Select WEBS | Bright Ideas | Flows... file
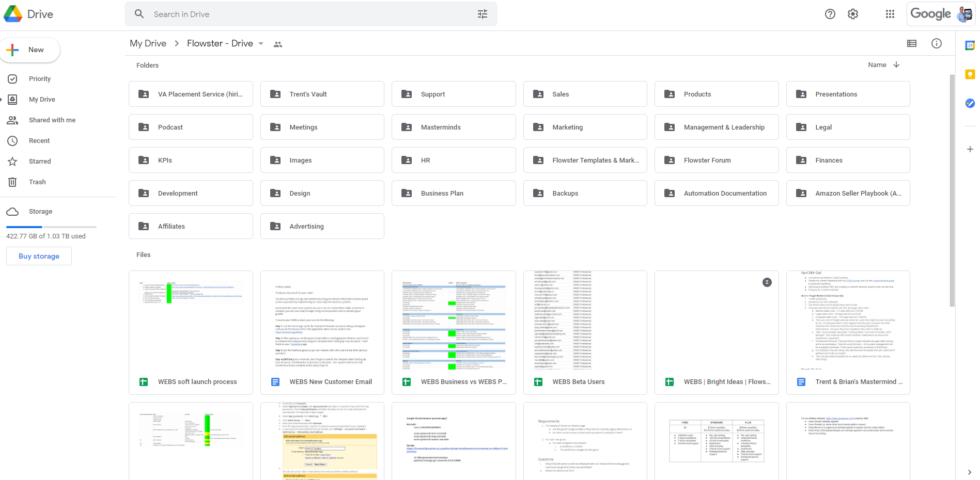Image resolution: width=980 pixels, height=480 pixels. pyautogui.click(x=717, y=332)
